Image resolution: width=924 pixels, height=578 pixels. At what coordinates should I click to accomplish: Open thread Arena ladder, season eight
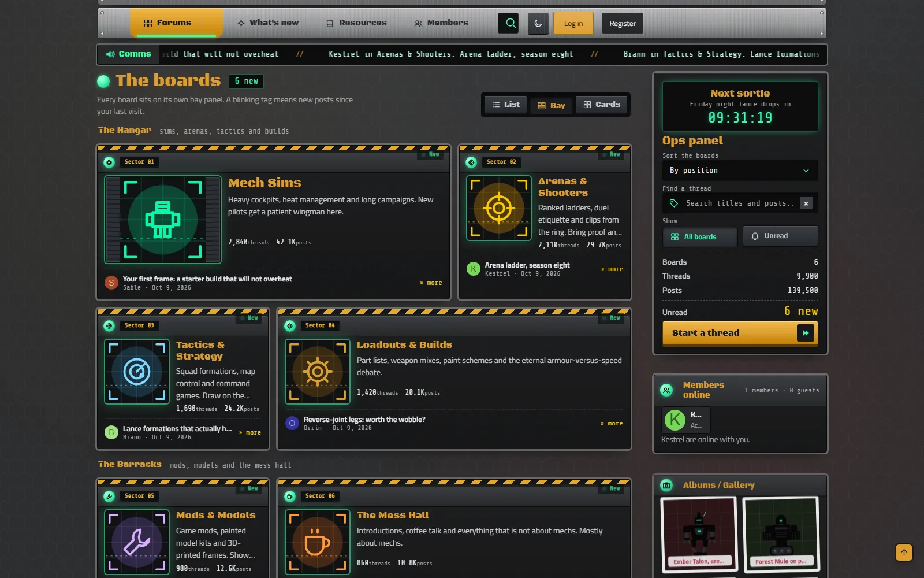point(527,265)
